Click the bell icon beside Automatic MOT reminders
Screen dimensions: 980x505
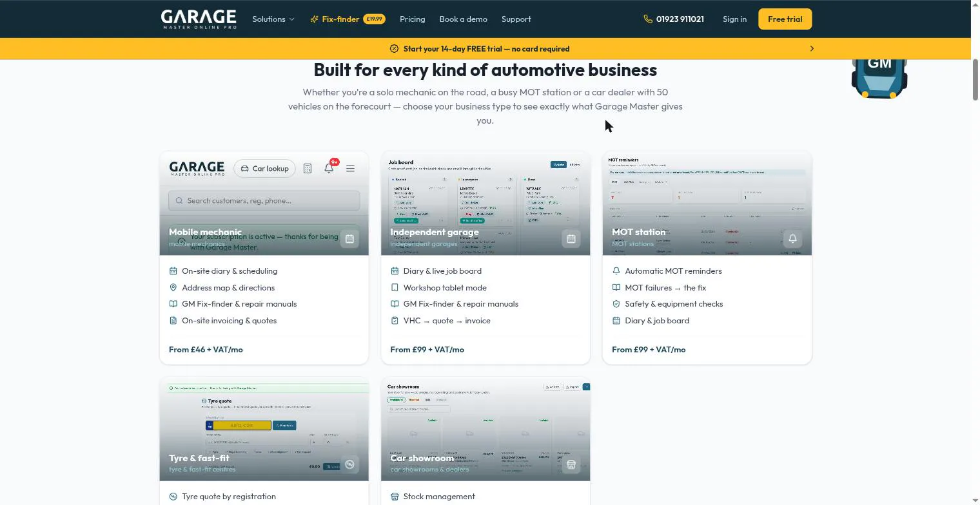click(616, 271)
